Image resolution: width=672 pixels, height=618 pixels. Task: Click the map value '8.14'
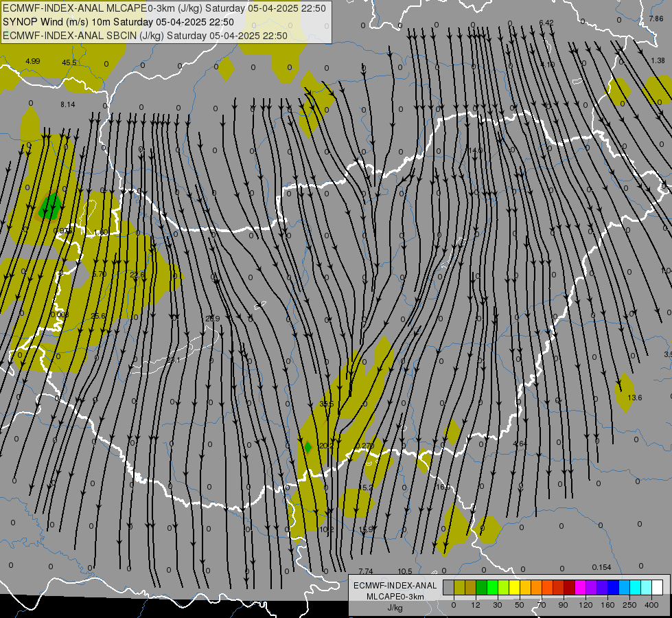(x=68, y=104)
